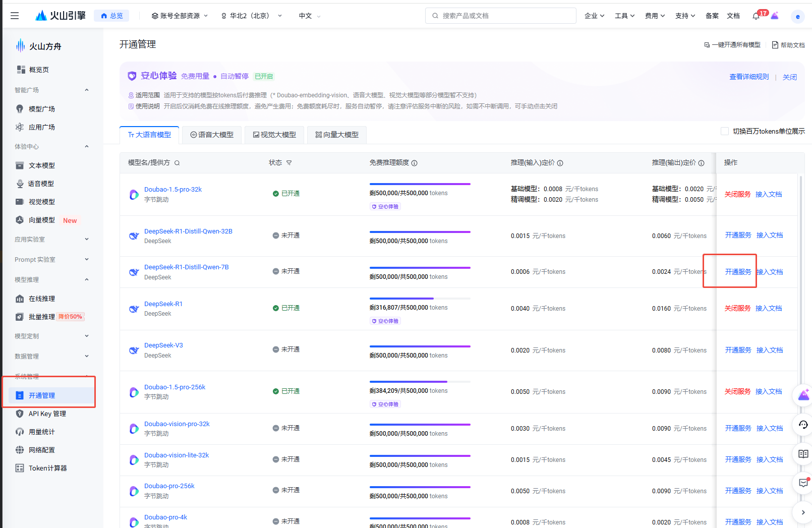Screen dimensions: 812x528
Task: Click 查看详细规则 link
Action: coord(749,77)
